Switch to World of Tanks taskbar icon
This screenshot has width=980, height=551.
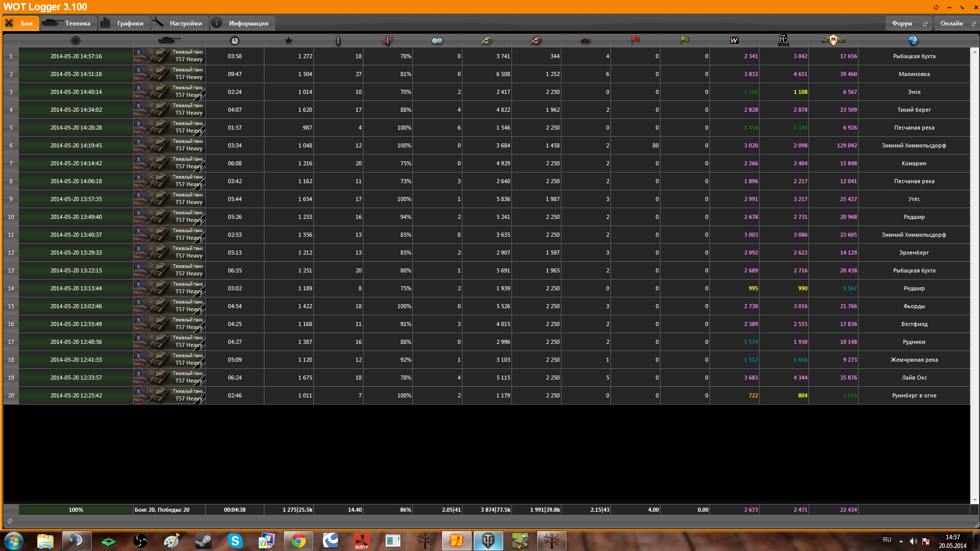pyautogui.click(x=488, y=541)
